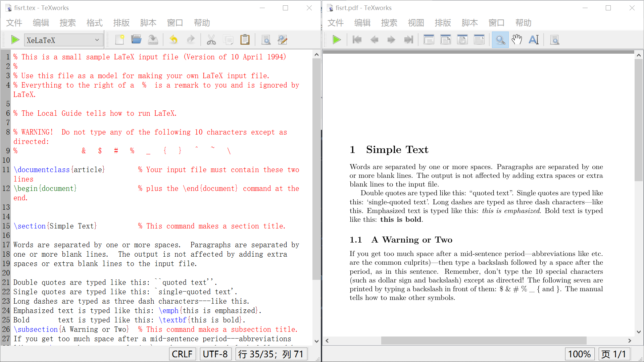Click the 页 1/1 page indicator
This screenshot has width=644, height=362.
point(614,354)
